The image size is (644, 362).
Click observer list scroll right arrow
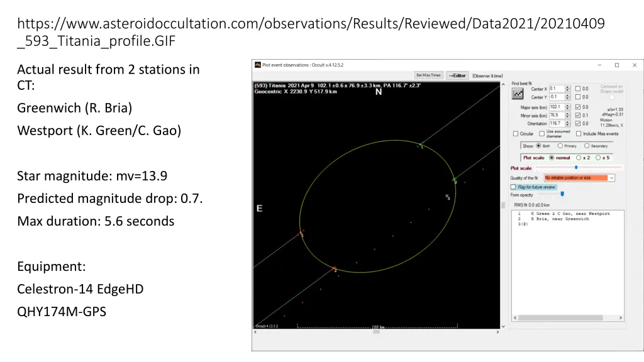click(621, 317)
